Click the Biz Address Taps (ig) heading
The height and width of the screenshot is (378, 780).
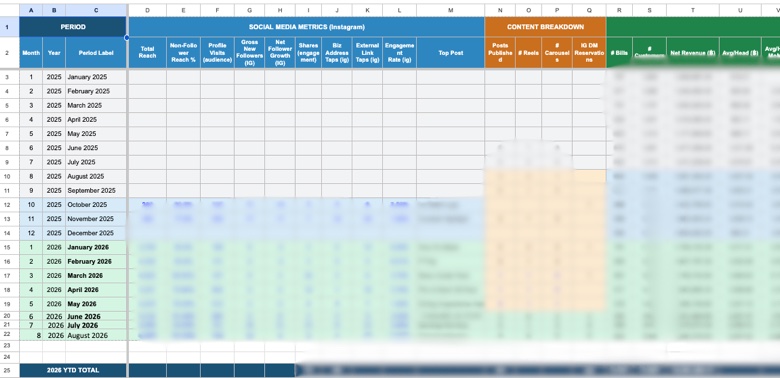pyautogui.click(x=337, y=53)
